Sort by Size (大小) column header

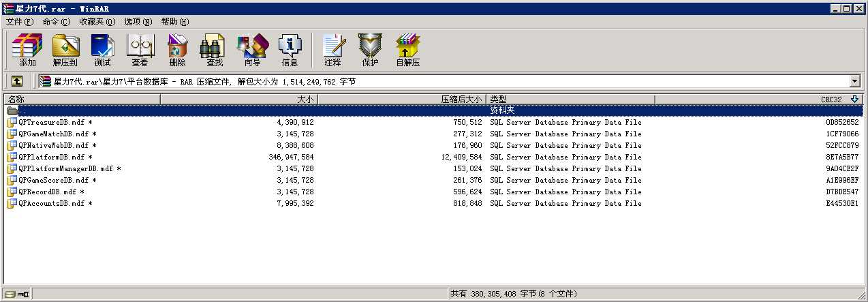click(x=239, y=100)
